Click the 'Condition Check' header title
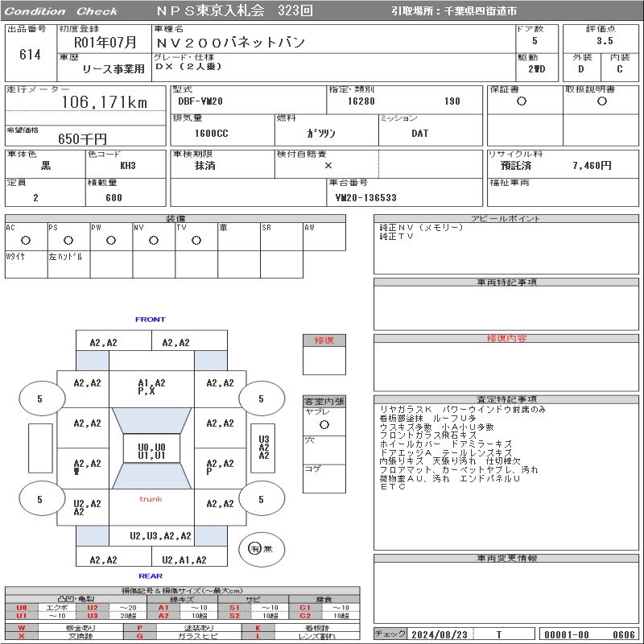 [61, 11]
